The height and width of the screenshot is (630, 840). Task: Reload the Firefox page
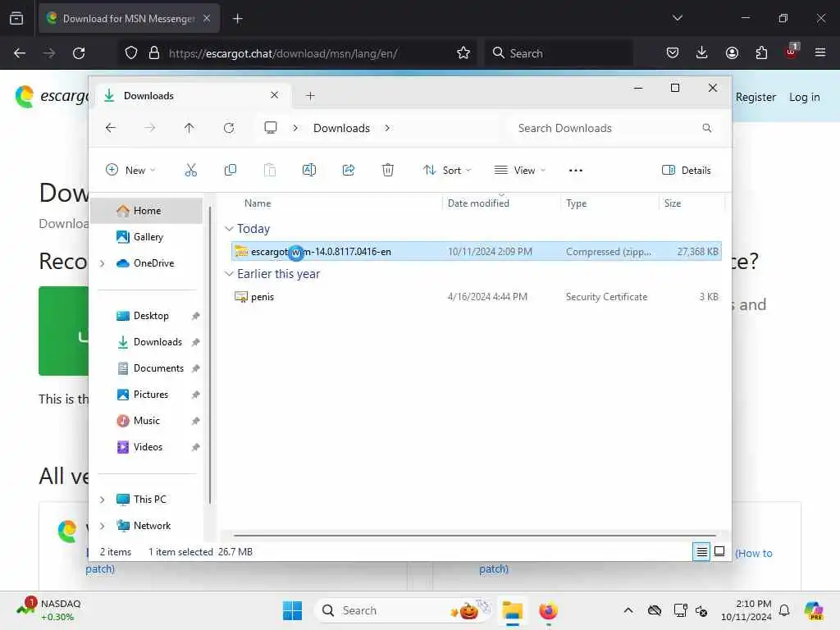click(79, 53)
